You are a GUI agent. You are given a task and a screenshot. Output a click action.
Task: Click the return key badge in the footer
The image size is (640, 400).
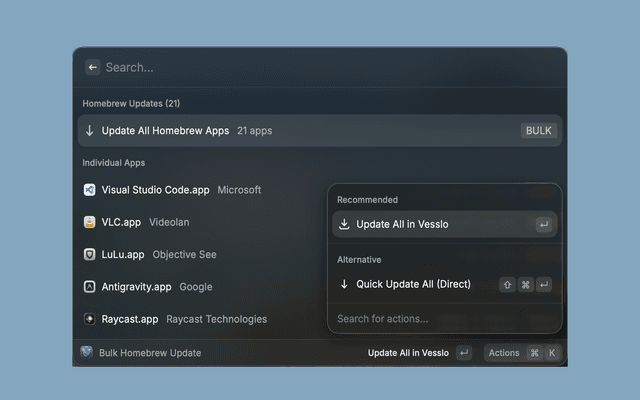pyautogui.click(x=464, y=353)
